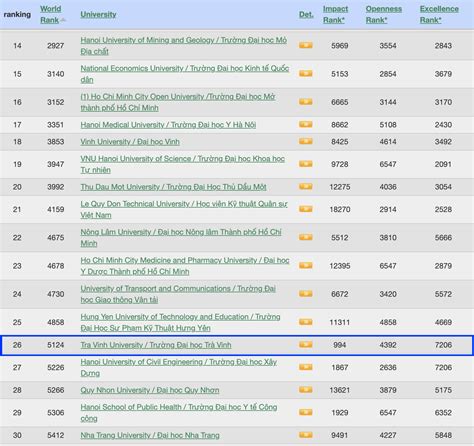Select excellence rank value 2091
The width and height of the screenshot is (474, 446).
pyautogui.click(x=443, y=164)
